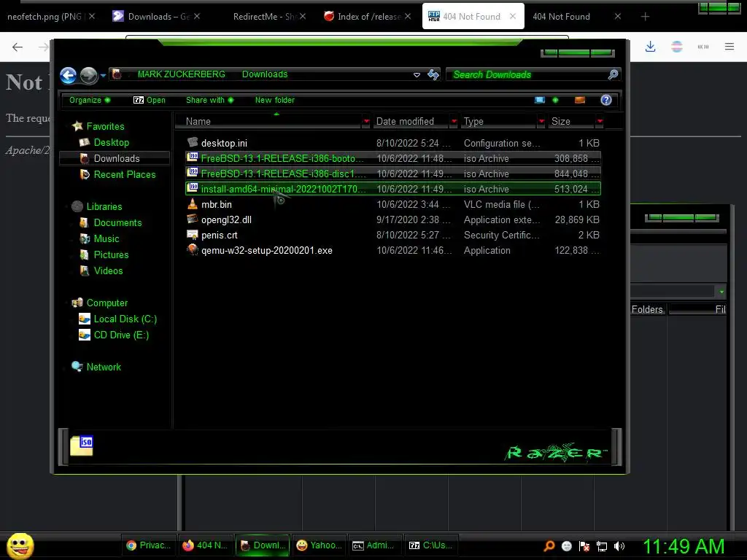Open the Share with menu
Viewport: 747px width, 560px height.
point(209,100)
